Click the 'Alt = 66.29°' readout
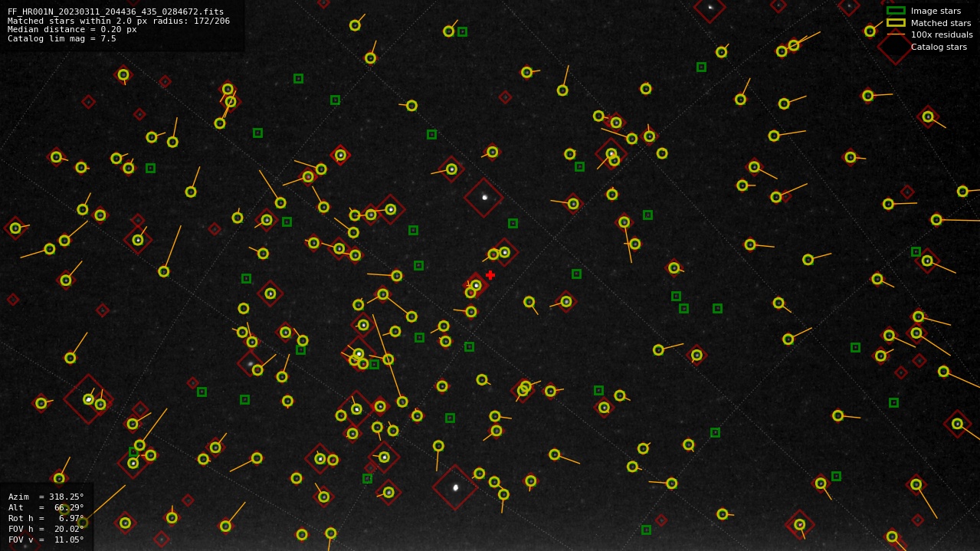 46,507
